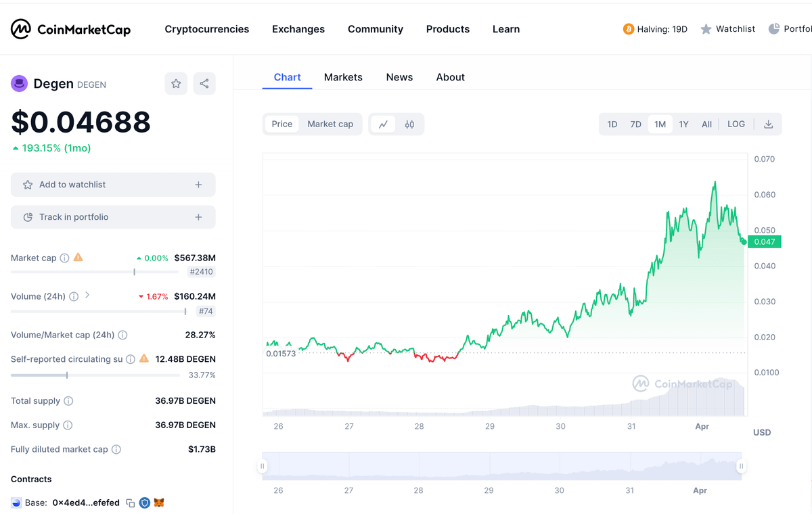Click Add to watchlist button
This screenshot has width=812, height=514.
[113, 185]
